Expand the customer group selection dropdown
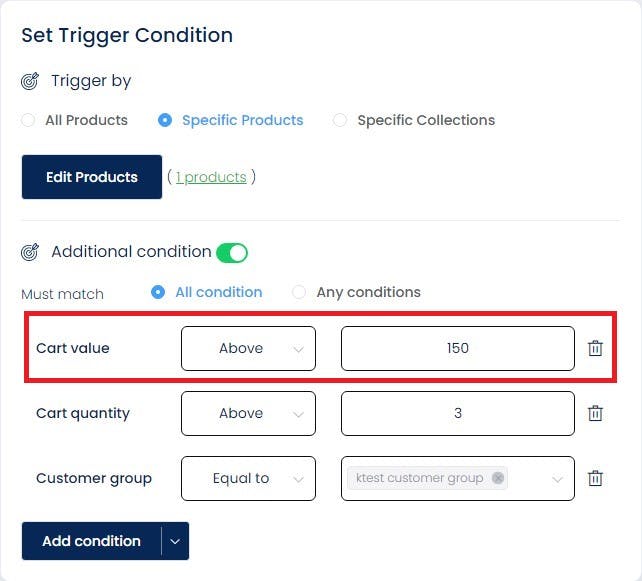642x581 pixels. coord(557,478)
